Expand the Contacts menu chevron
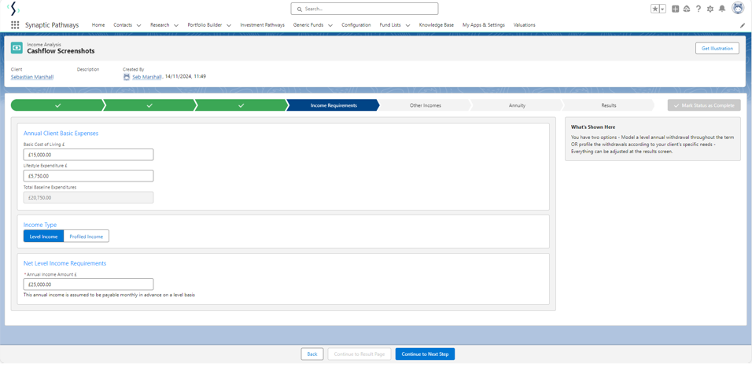Screen dimensions: 755x365 coord(139,25)
